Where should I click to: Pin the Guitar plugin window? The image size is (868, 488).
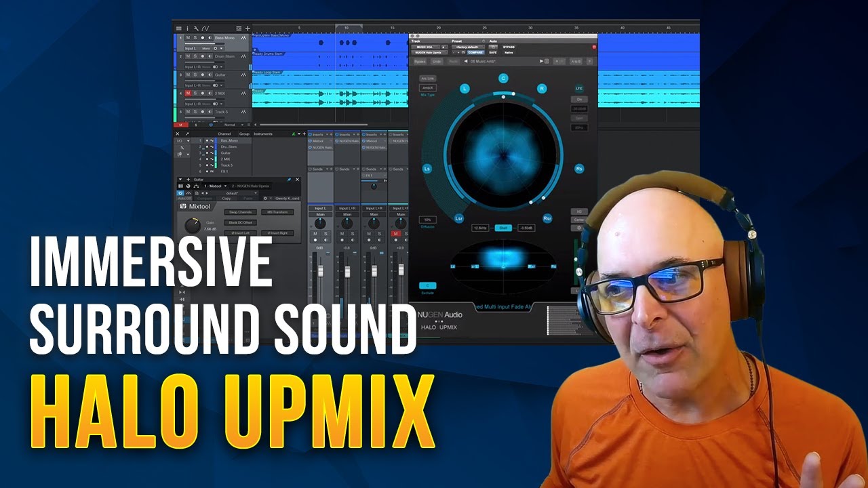[289, 180]
